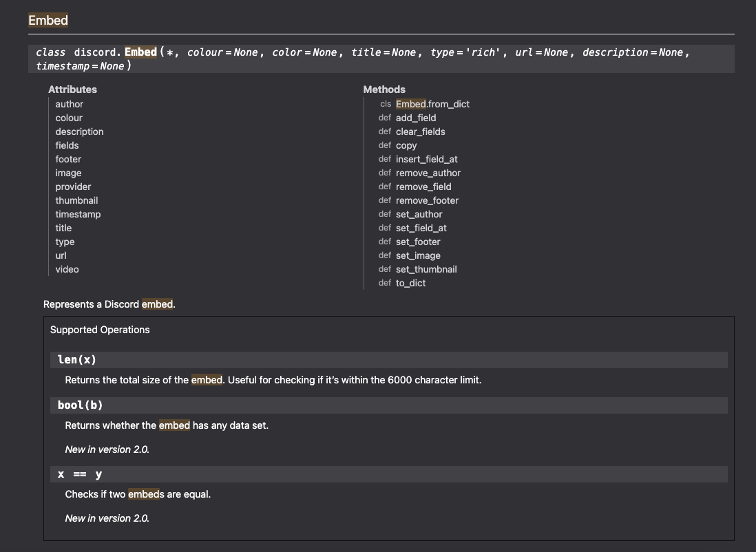Screen dimensions: 756x552
Task: Jump to the to_dict method
Action: 410,283
